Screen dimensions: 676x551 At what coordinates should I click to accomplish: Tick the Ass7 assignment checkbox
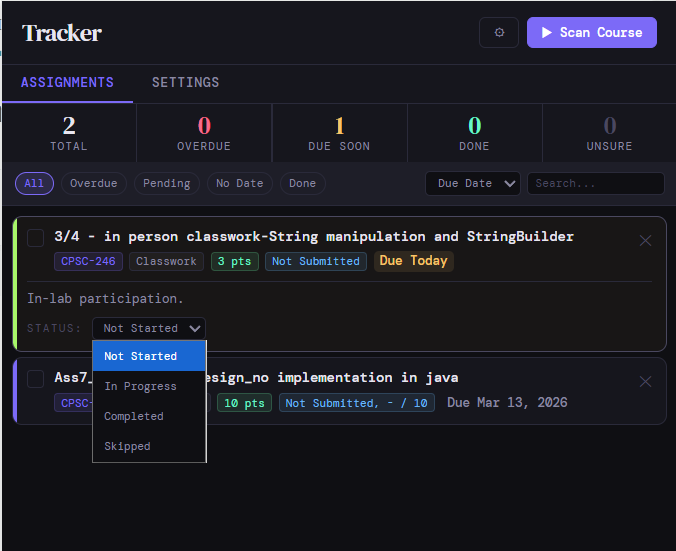(x=36, y=378)
